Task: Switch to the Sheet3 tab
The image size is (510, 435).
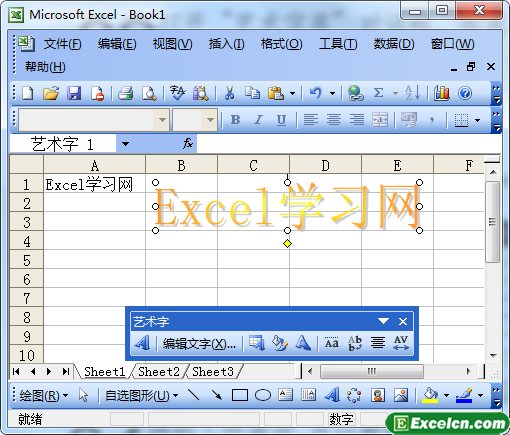Action: click(x=213, y=371)
